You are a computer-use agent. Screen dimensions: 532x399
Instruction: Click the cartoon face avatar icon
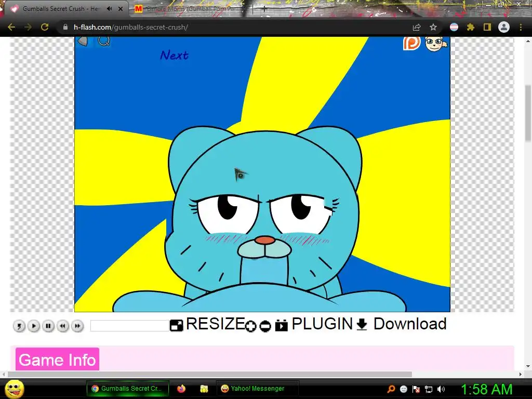point(436,44)
